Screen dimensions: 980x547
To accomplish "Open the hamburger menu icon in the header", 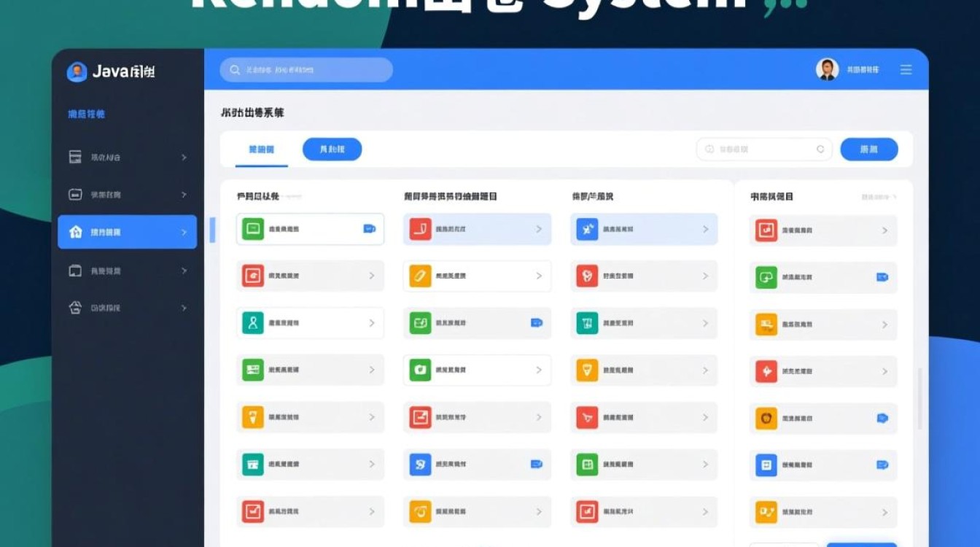I will [x=906, y=69].
